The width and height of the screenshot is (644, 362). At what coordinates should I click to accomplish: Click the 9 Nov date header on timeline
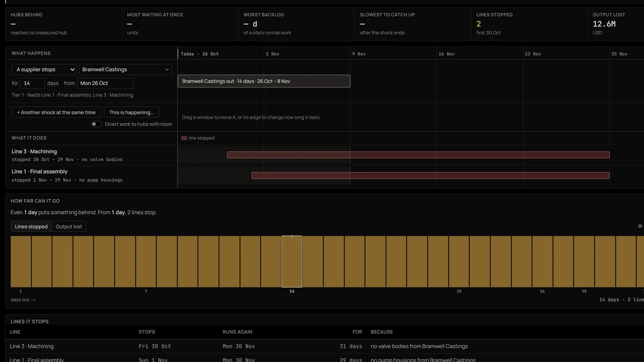click(x=359, y=54)
